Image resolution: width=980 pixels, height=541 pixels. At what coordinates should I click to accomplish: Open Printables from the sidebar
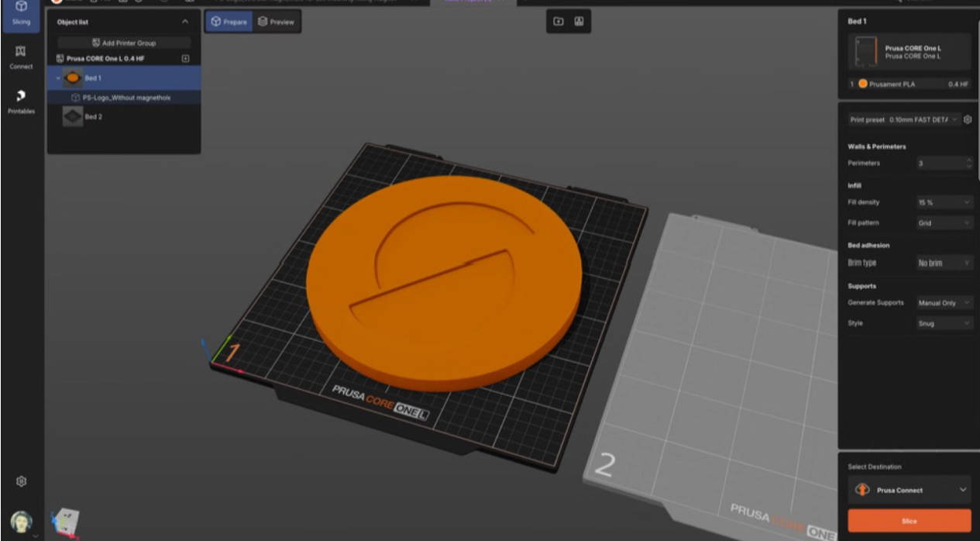tap(21, 102)
